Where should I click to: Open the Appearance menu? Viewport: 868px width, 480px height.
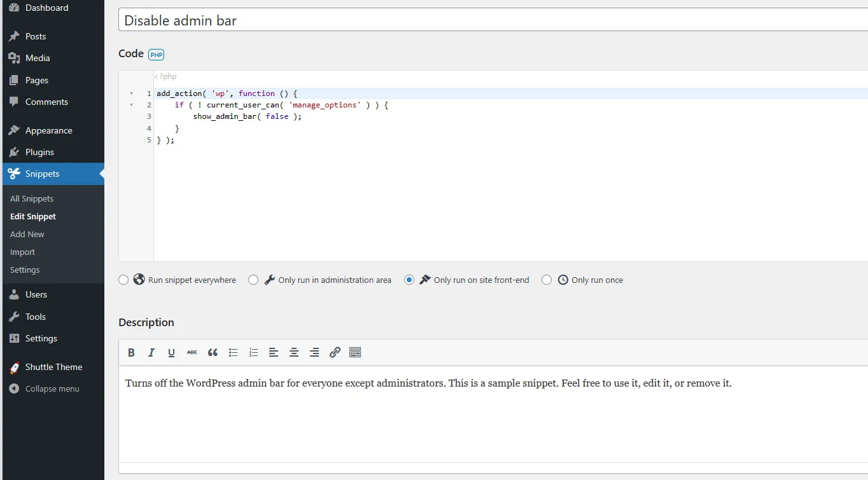(48, 130)
